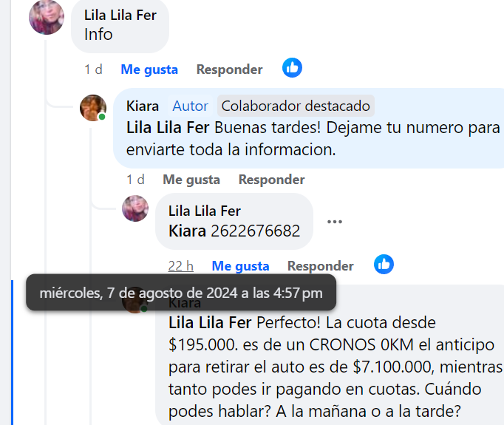Open Lila Lila Fer name on Info comment

click(120, 15)
